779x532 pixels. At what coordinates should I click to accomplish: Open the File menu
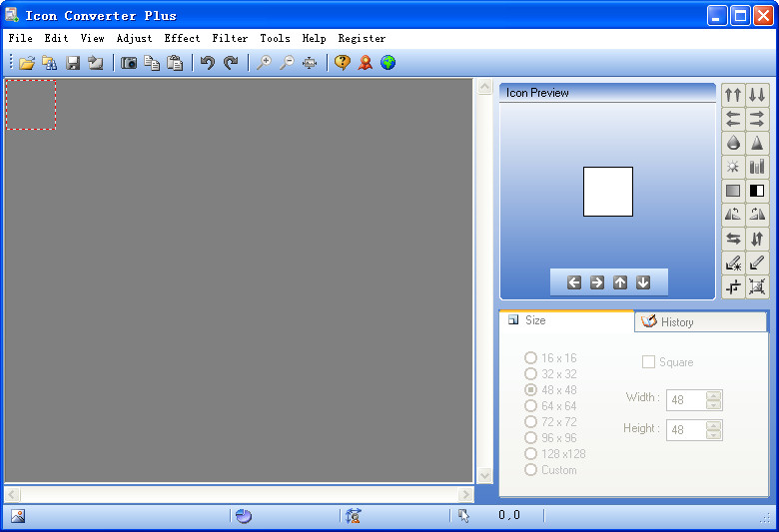(20, 38)
